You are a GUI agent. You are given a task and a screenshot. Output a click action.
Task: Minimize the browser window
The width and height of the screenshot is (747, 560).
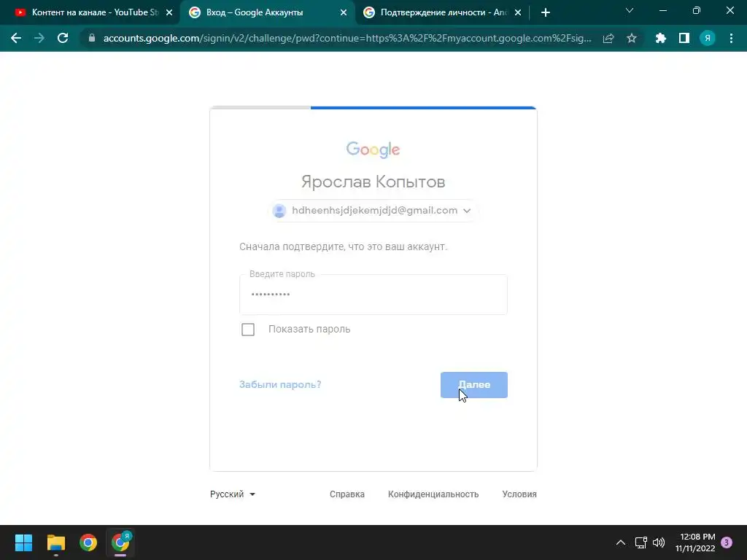(662, 10)
